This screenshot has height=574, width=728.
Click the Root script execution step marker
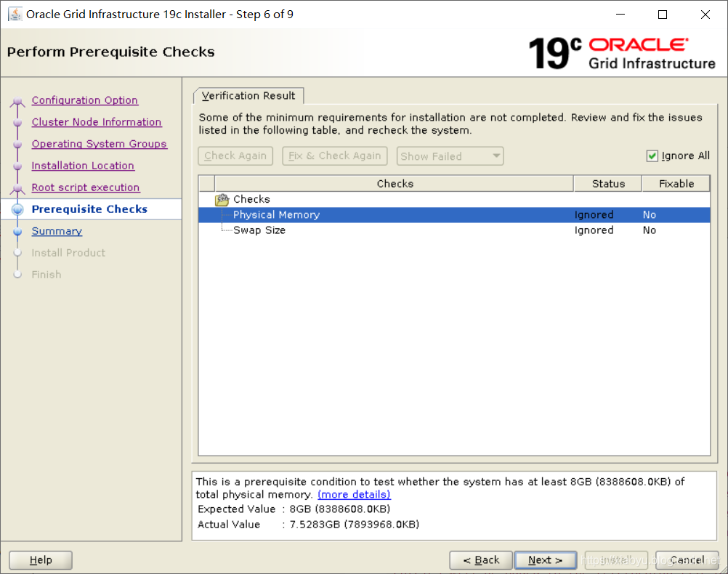(x=17, y=188)
